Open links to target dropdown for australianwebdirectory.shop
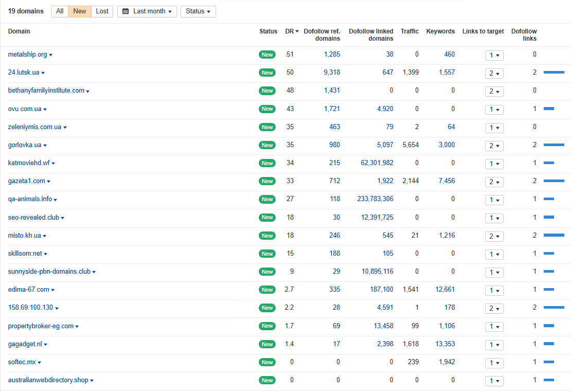Viewport: 571px width, 392px height. (494, 381)
